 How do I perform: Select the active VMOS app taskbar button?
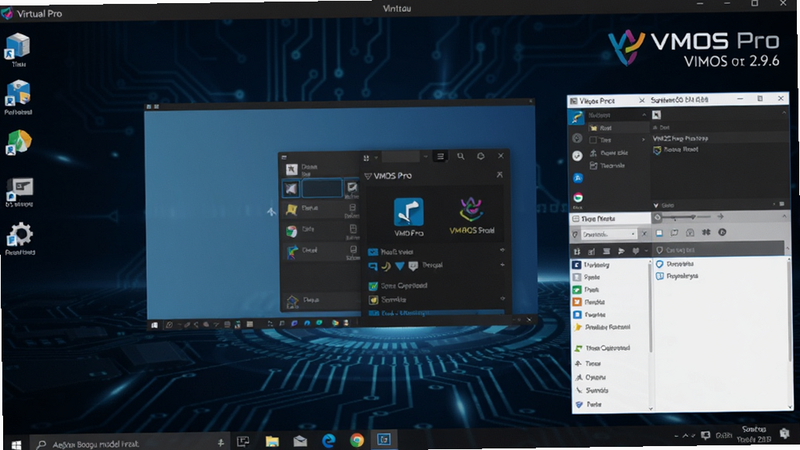(x=384, y=439)
